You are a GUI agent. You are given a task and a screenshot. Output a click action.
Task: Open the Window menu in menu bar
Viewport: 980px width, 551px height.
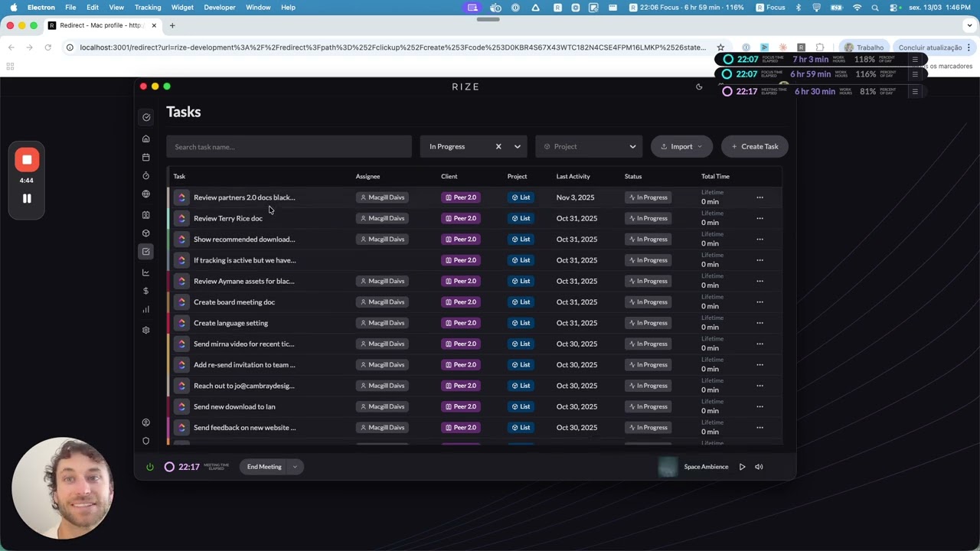tap(258, 7)
